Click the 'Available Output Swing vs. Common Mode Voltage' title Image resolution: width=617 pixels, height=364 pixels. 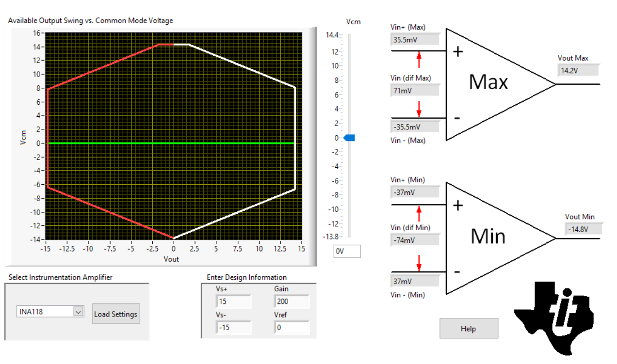pyautogui.click(x=91, y=20)
